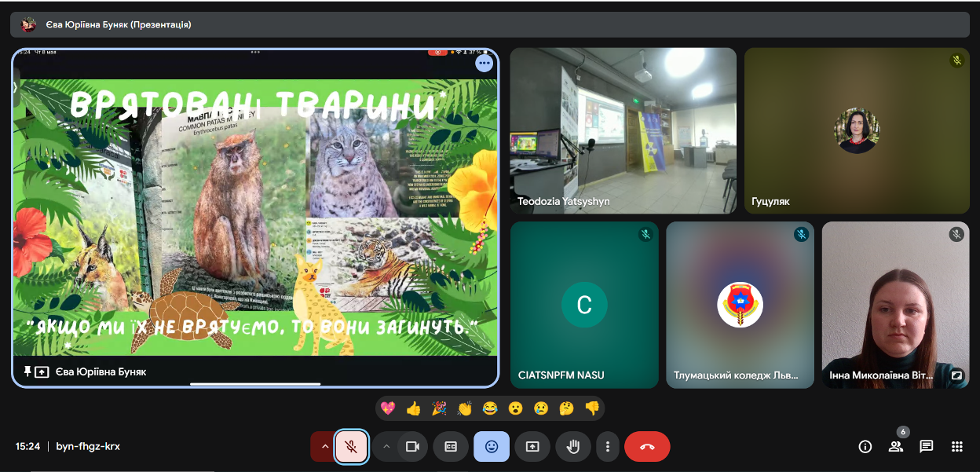Click the 15:24 clock text

coord(27,446)
